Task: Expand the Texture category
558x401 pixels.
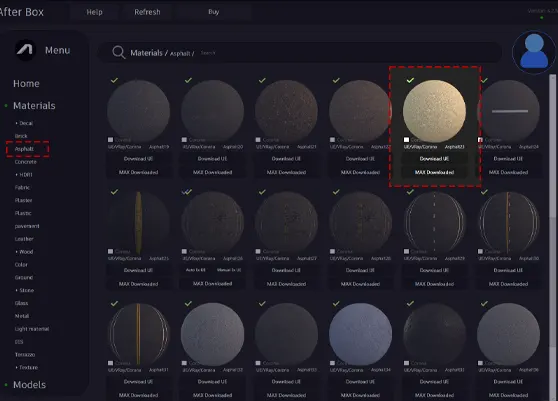Action: coord(27,367)
